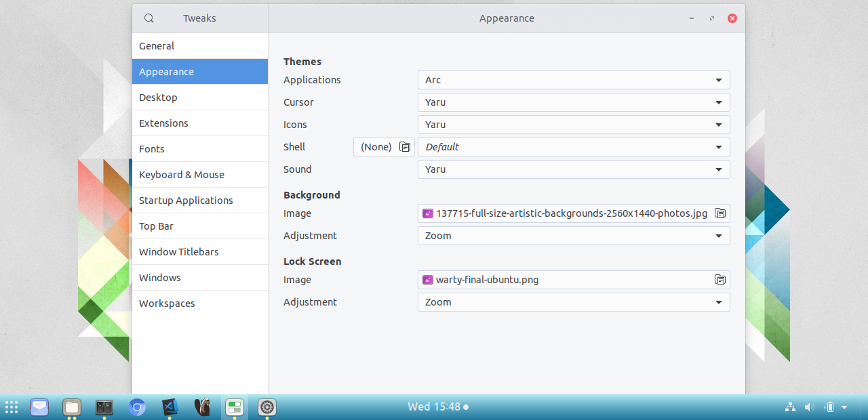
Task: Show applications grid in the taskbar
Action: (x=12, y=407)
